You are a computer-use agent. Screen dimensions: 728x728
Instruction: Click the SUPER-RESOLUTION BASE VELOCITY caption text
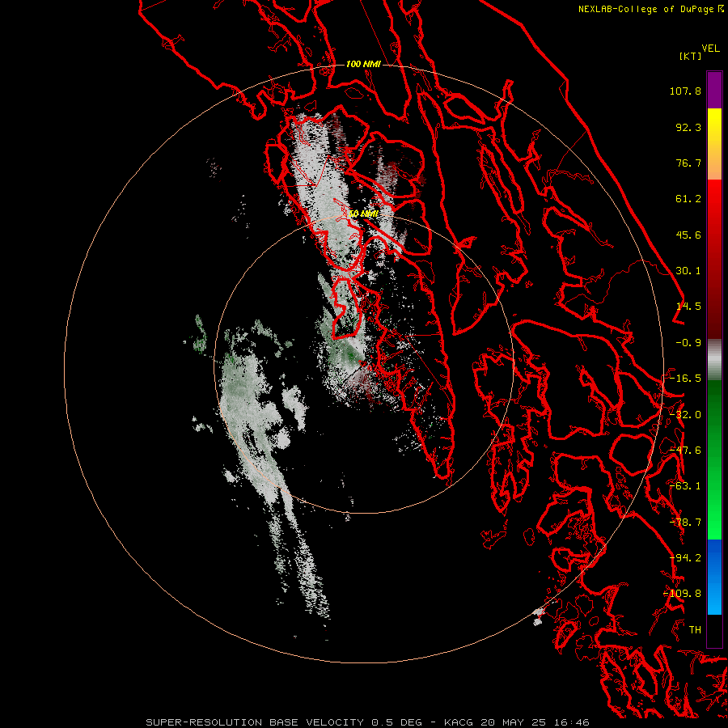click(256, 722)
